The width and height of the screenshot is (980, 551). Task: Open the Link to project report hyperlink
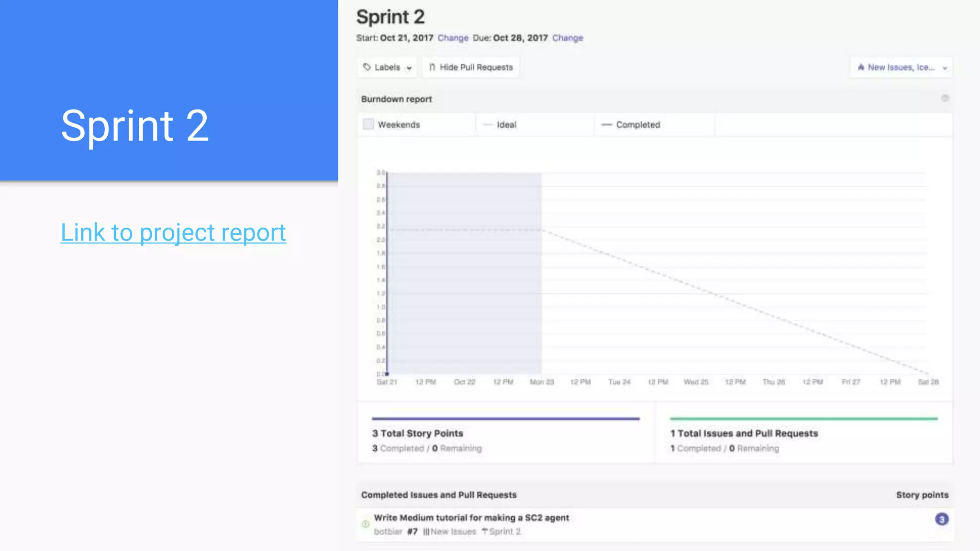point(173,233)
